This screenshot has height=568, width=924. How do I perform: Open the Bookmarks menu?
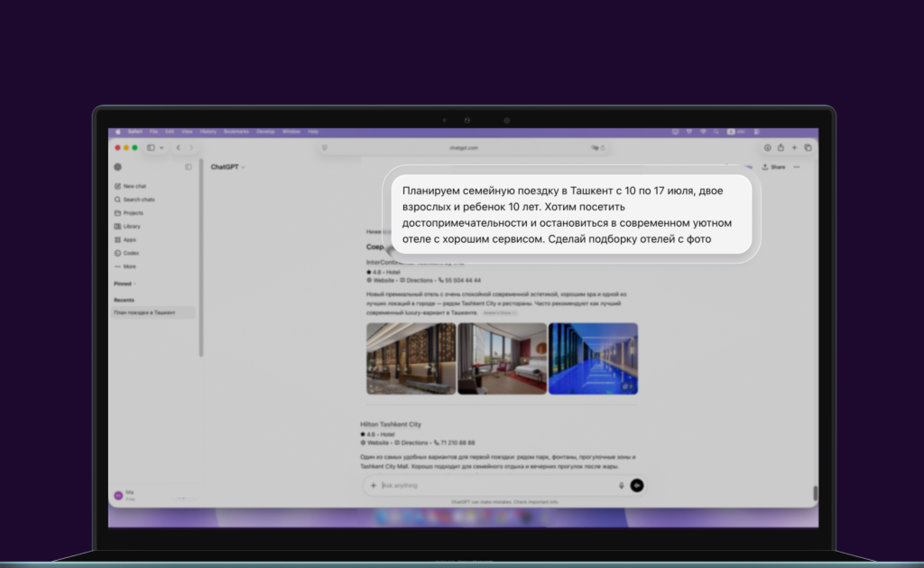point(236,132)
